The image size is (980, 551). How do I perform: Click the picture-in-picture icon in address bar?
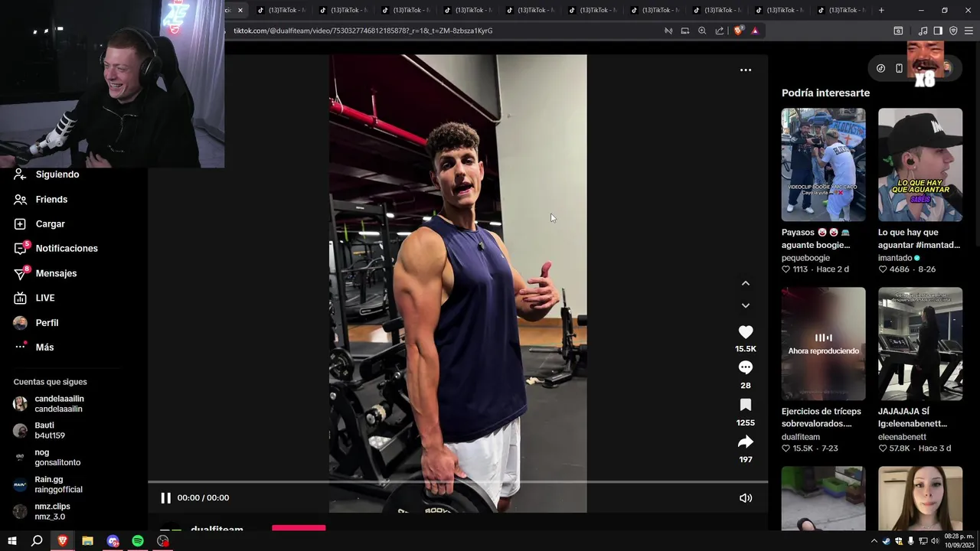685,31
